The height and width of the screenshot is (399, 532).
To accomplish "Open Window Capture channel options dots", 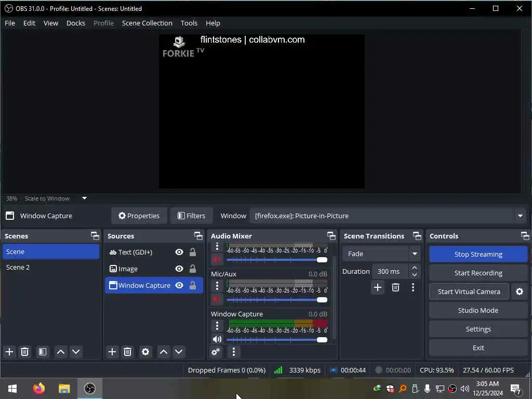I will click(x=217, y=326).
